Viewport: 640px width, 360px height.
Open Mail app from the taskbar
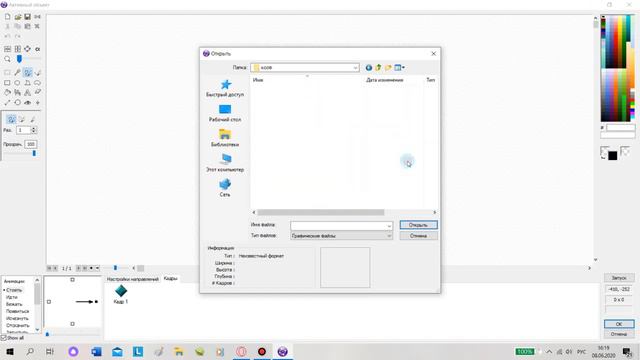(117, 351)
